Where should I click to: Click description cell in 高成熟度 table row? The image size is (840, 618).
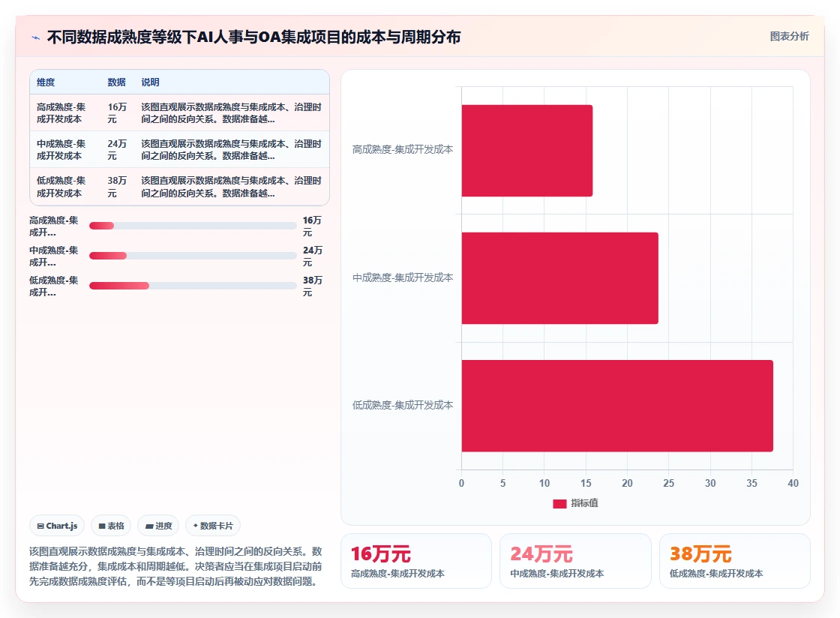232,113
